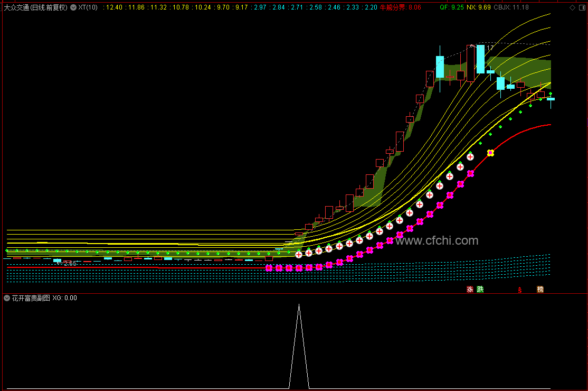Click the orange 榜 marker icon
This screenshot has height=391, width=588.
coord(540,290)
